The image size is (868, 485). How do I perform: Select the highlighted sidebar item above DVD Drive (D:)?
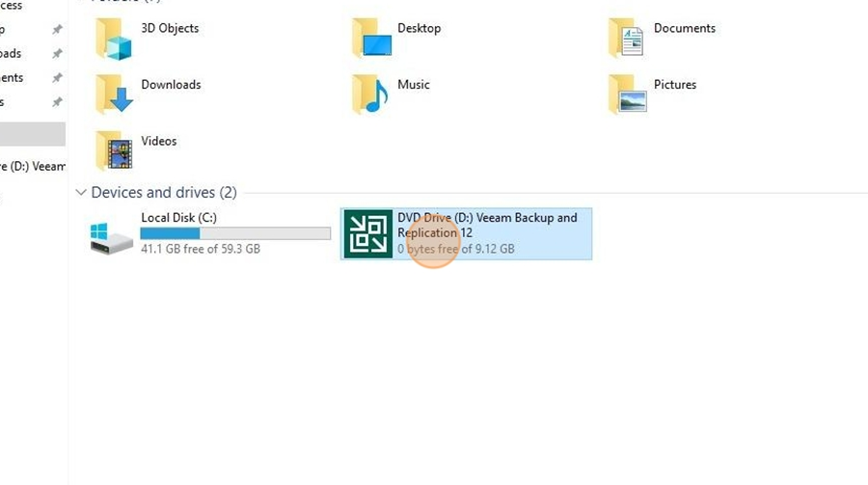coord(33,134)
